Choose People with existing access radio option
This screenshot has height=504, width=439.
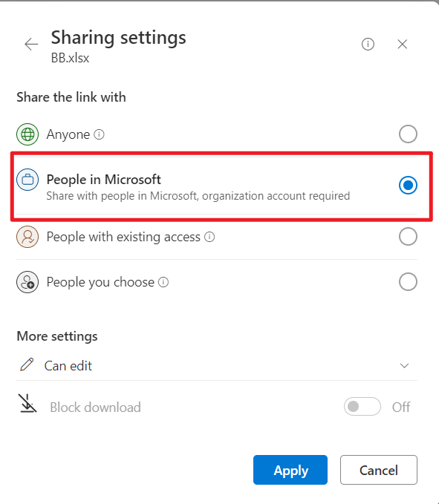(x=408, y=237)
